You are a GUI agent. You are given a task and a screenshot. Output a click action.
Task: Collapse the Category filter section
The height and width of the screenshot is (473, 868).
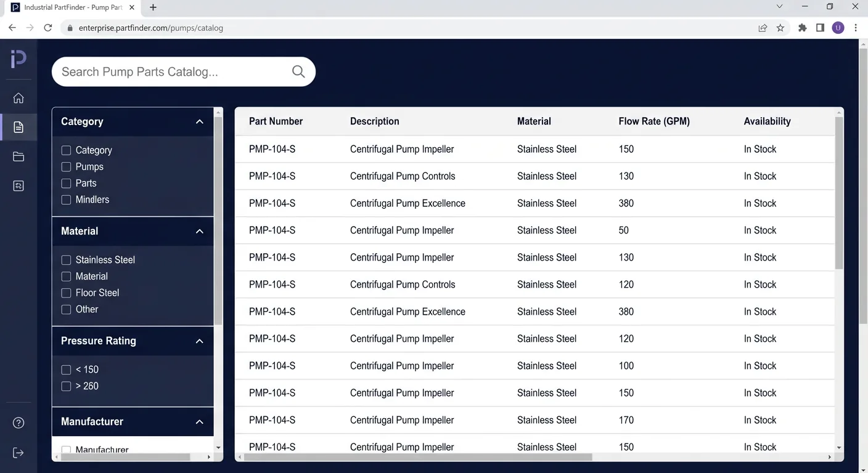(x=199, y=121)
